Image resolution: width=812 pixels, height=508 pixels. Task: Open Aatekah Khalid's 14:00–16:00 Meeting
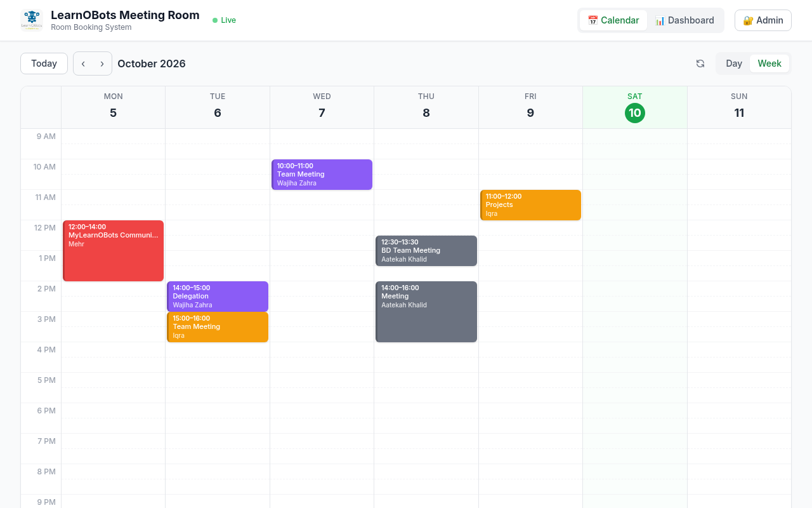[x=426, y=312]
